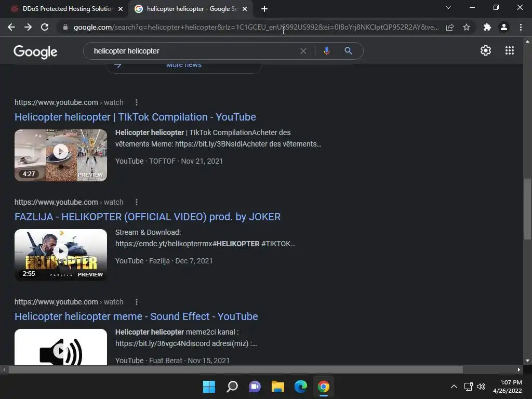Open the Windows Start menu
The image size is (532, 399).
[209, 387]
